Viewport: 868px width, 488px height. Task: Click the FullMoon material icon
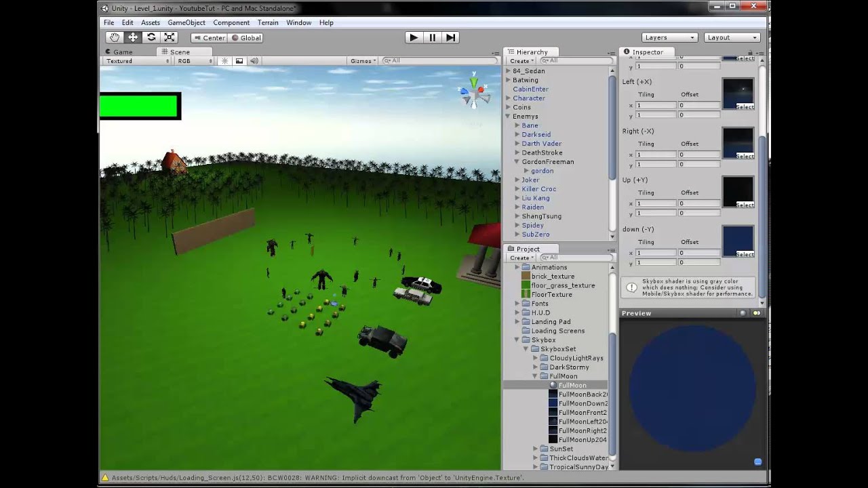(x=553, y=385)
